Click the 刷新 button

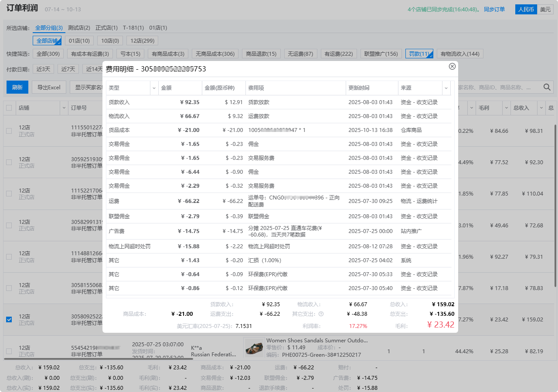tap(17, 87)
